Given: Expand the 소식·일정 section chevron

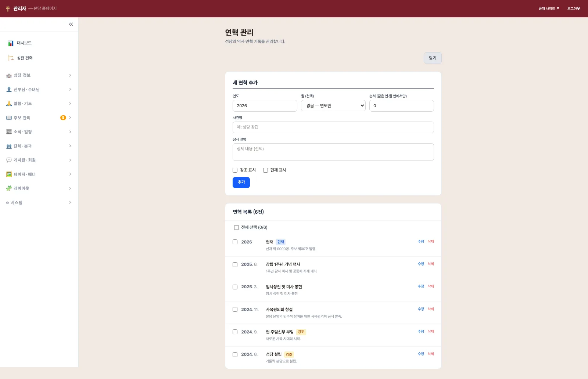Looking at the screenshot, I should click(70, 132).
